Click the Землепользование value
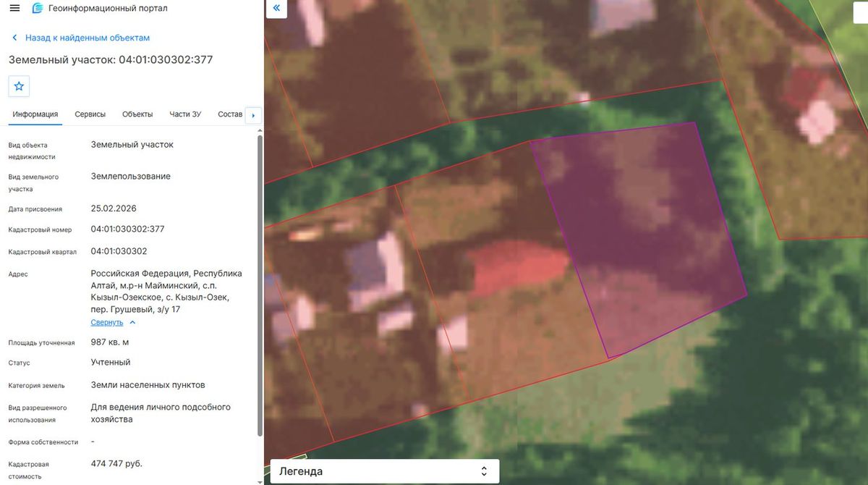This screenshot has height=485, width=868. (131, 176)
